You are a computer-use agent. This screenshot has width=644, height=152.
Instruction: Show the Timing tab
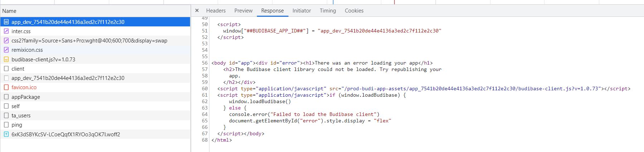tap(328, 11)
